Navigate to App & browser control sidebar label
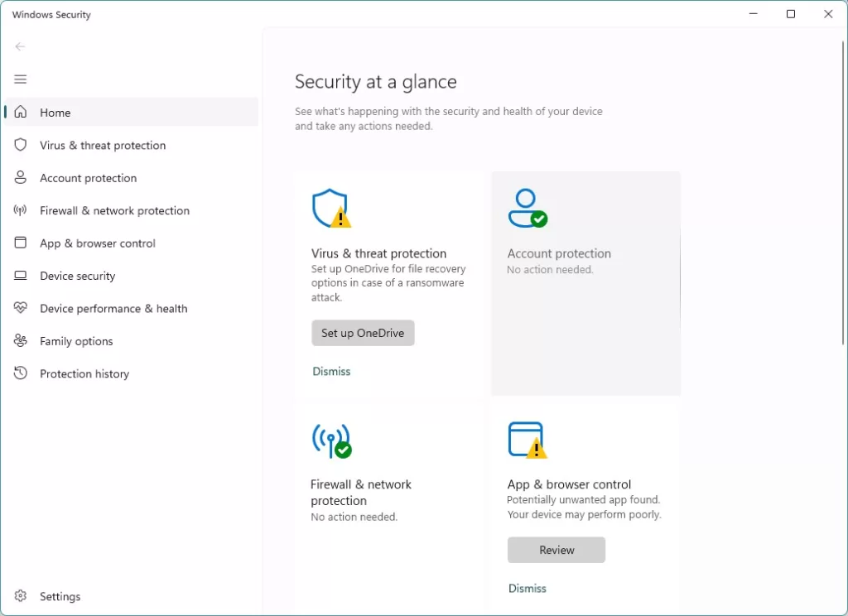 98,243
